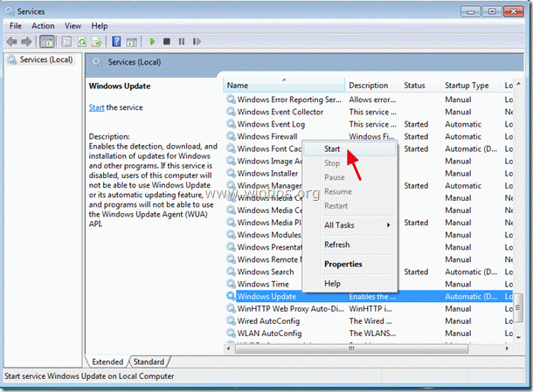Click the Properties sheet toolbar icon
The width and height of the screenshot is (533, 392).
point(66,42)
